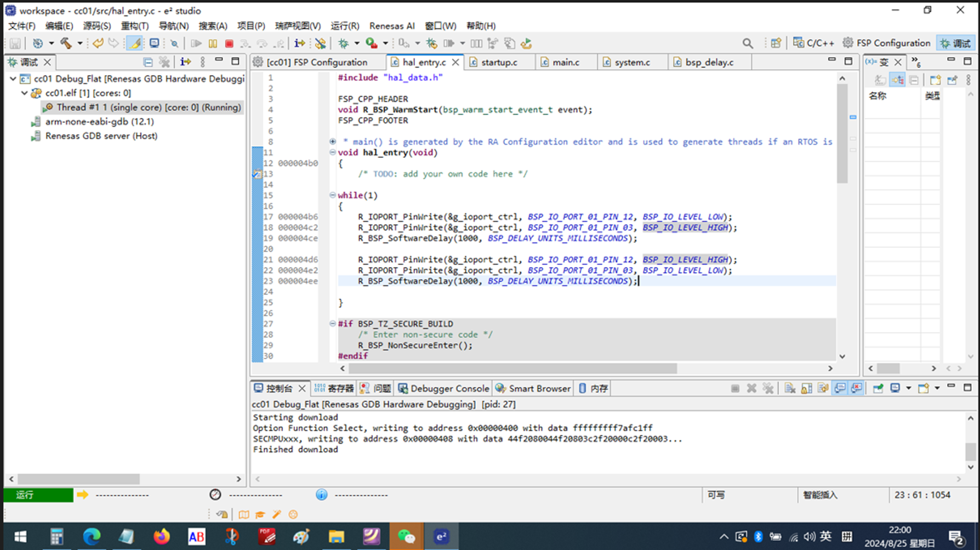Open File Explorer from the taskbar
Viewport: 980px width, 550px height.
(336, 536)
